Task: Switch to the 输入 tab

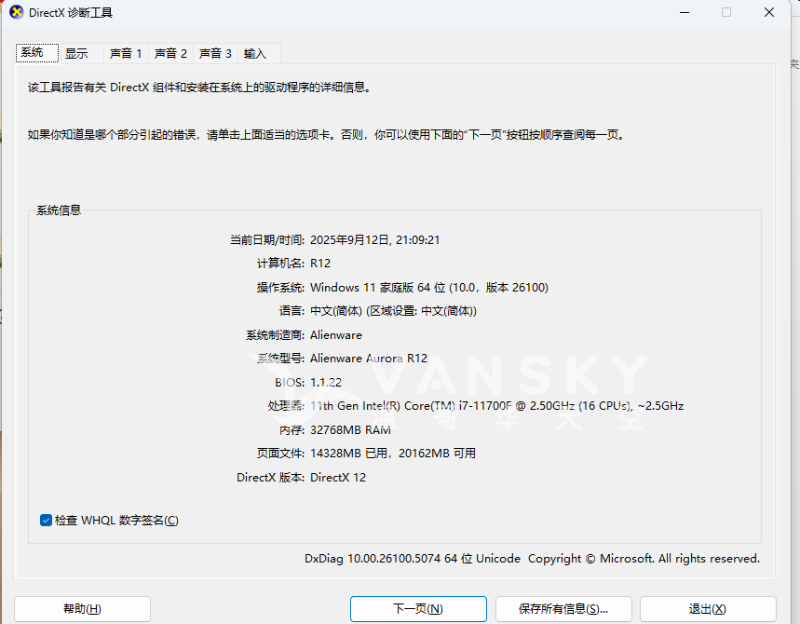Action: [x=256, y=53]
